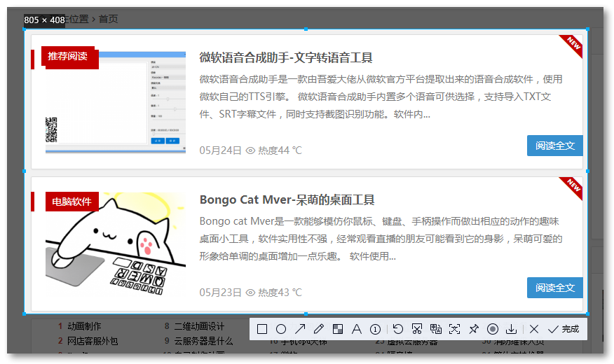Select the rectangle drawing tool
Viewport: 614px width, 364px height.
point(262,329)
